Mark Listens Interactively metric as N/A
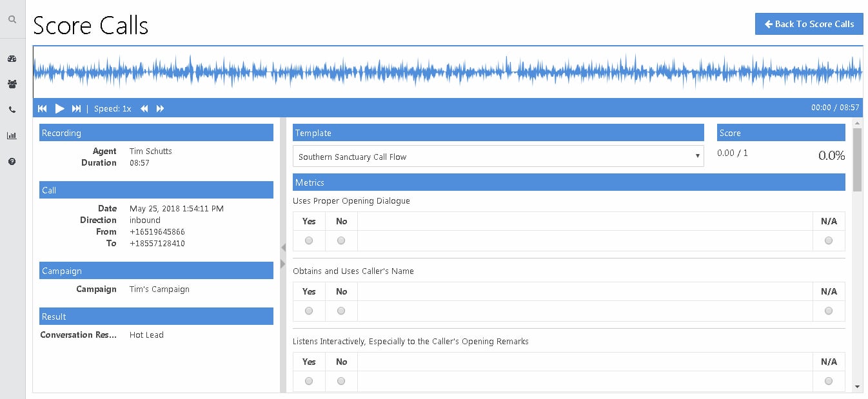The height and width of the screenshot is (399, 868). 829,381
